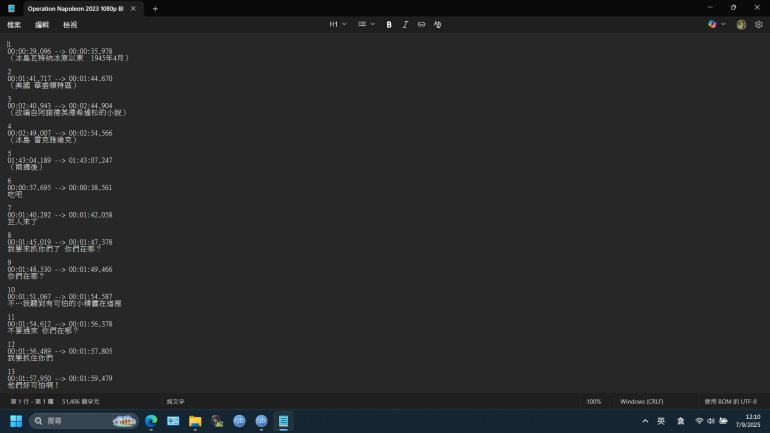Click the 51,406 character count status
The image size is (770, 433).
click(80, 402)
